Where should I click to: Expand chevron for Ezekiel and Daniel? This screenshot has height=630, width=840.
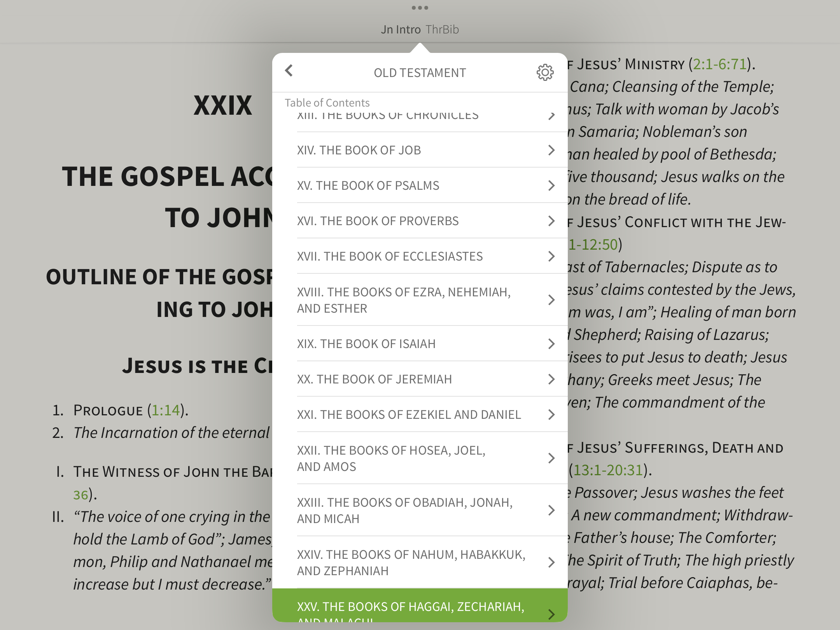551,415
